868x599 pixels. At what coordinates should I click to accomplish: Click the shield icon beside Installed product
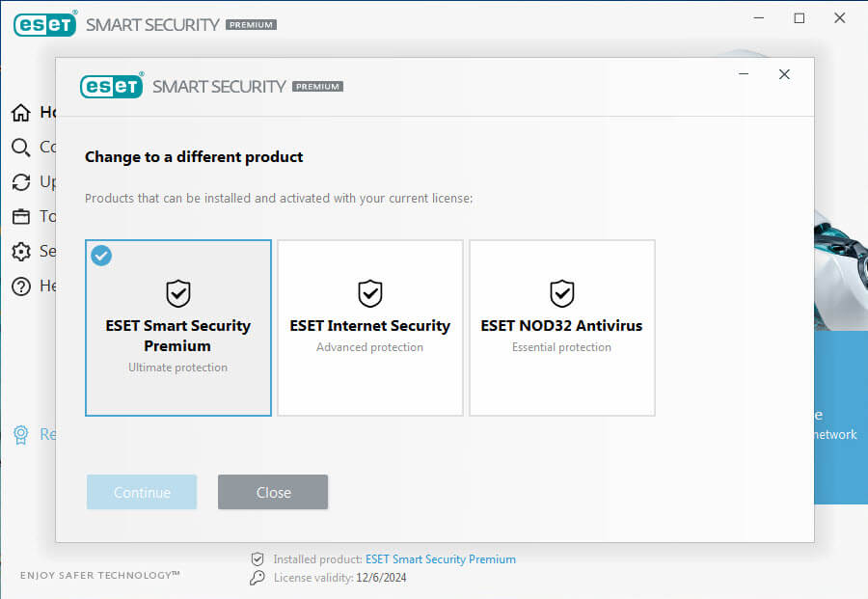point(257,559)
